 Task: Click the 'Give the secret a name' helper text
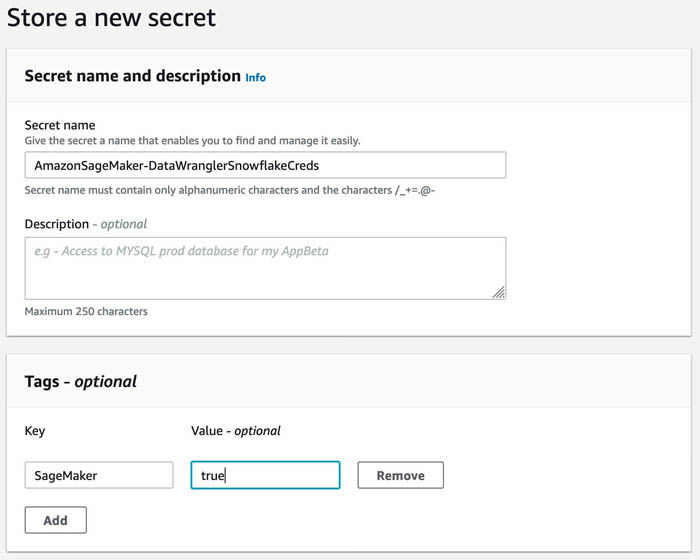point(192,141)
